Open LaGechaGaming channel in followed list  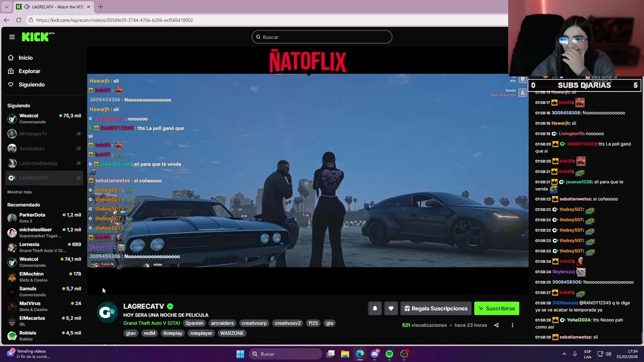point(44,163)
